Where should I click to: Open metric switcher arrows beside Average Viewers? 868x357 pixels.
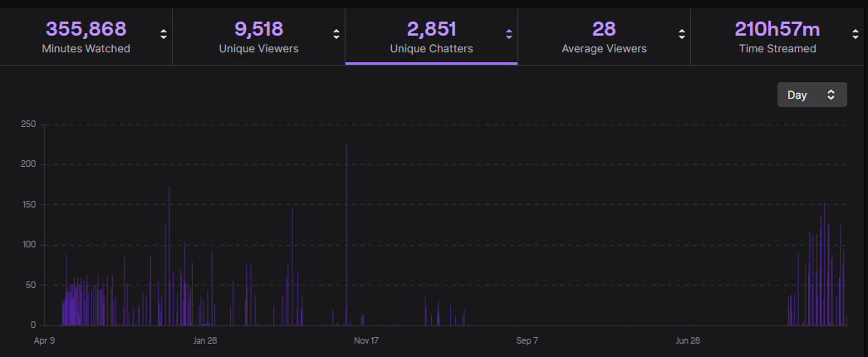point(681,34)
